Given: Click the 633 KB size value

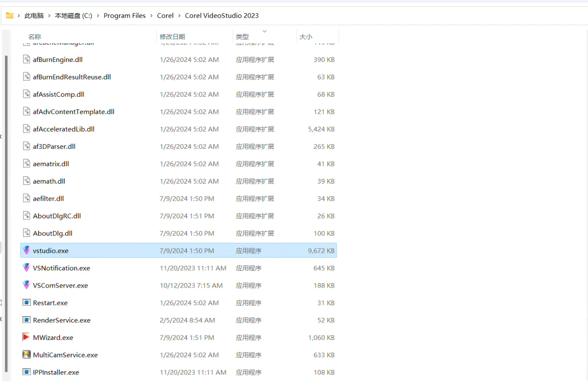Looking at the screenshot, I should point(324,355).
